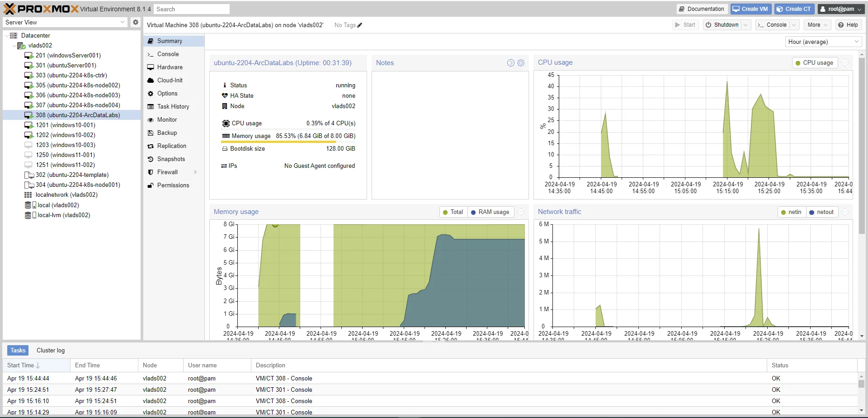The width and height of the screenshot is (868, 418).
Task: Click the vlads002 node icon
Action: click(21, 46)
